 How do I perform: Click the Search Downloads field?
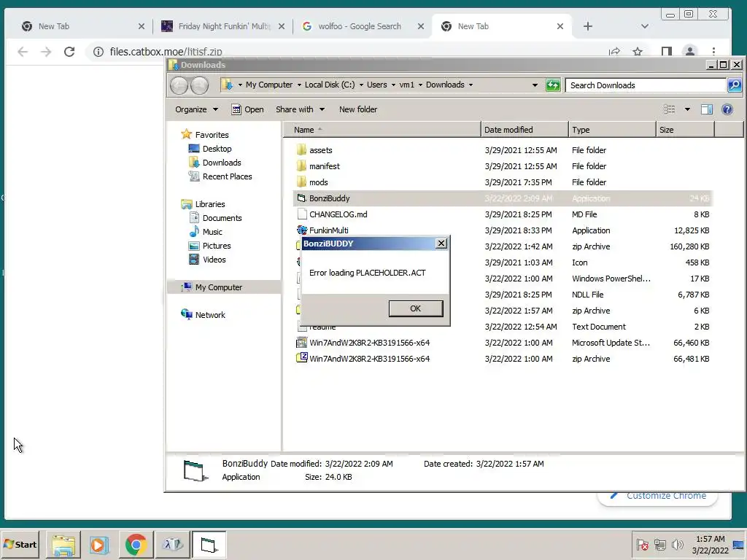click(646, 85)
